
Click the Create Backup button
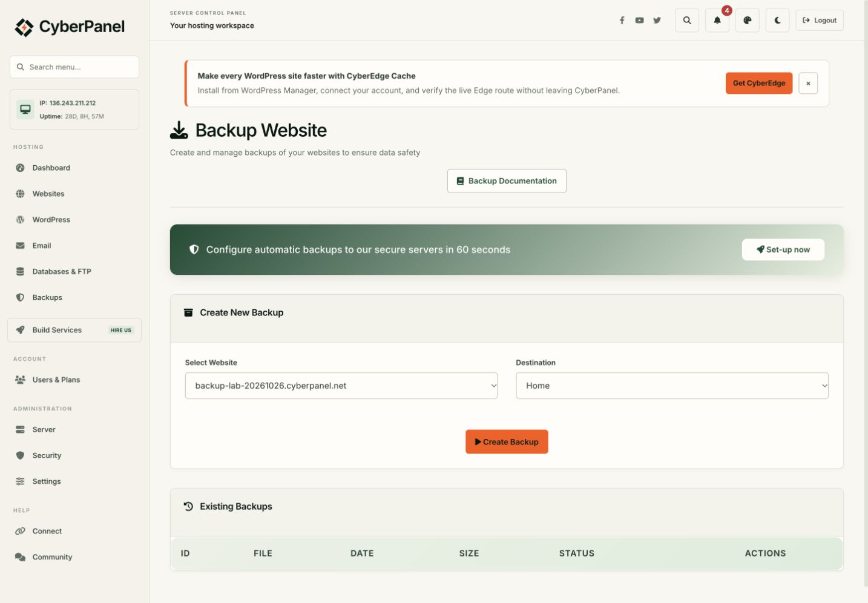pos(507,442)
